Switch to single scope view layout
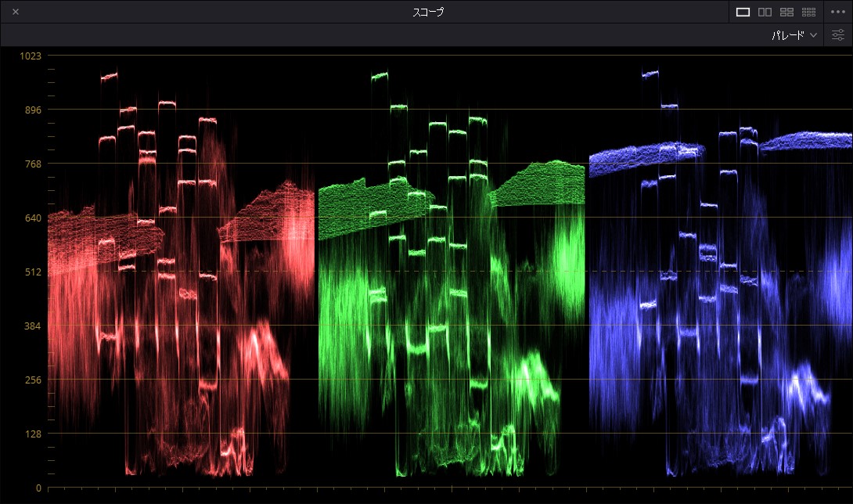 pos(743,12)
